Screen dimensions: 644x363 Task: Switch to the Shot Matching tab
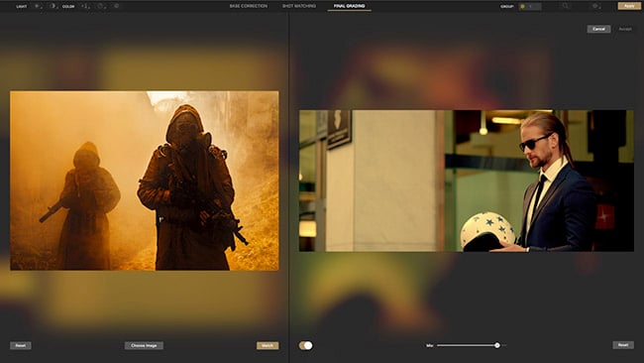pyautogui.click(x=299, y=6)
